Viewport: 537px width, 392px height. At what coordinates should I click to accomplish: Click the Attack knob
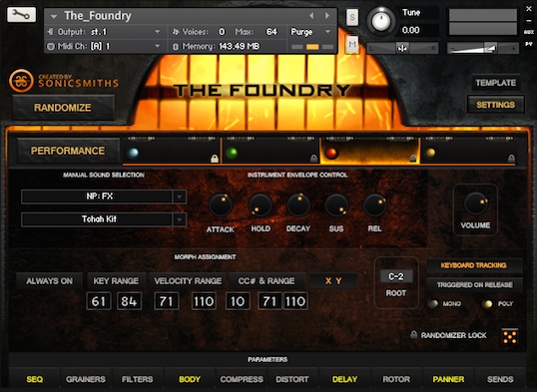(x=221, y=204)
